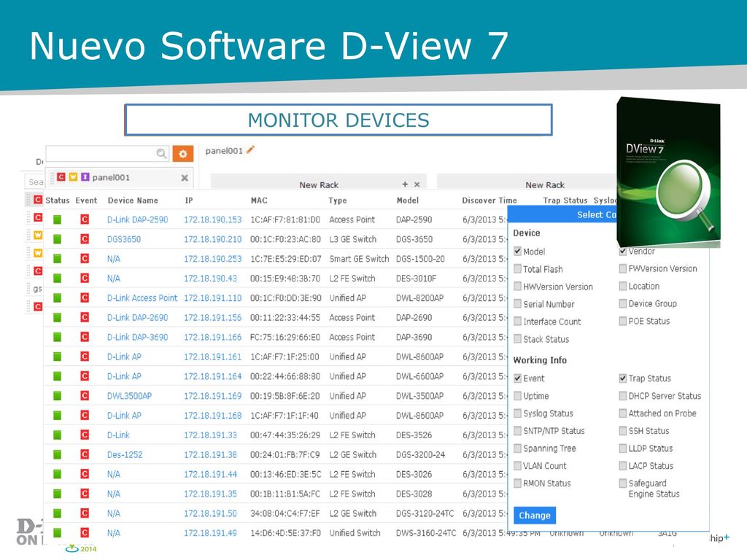The width and height of the screenshot is (747, 560).
Task: Enable the SNTP/NTP Status checkbox
Action: (x=517, y=431)
